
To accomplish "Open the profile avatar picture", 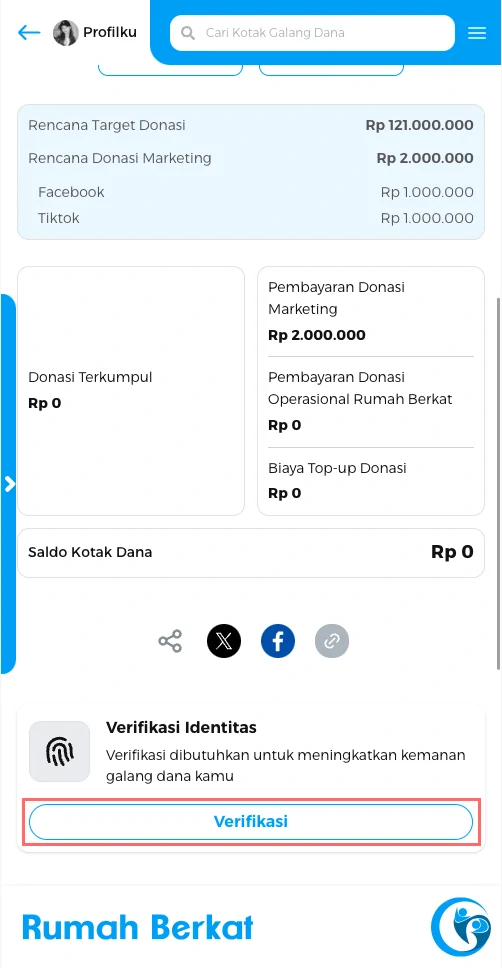I will point(65,33).
